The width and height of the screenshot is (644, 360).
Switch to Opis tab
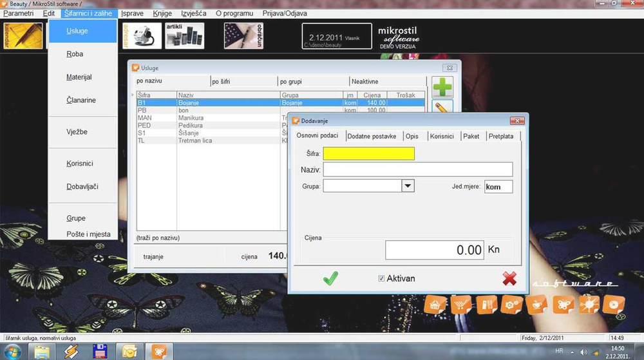pyautogui.click(x=412, y=137)
